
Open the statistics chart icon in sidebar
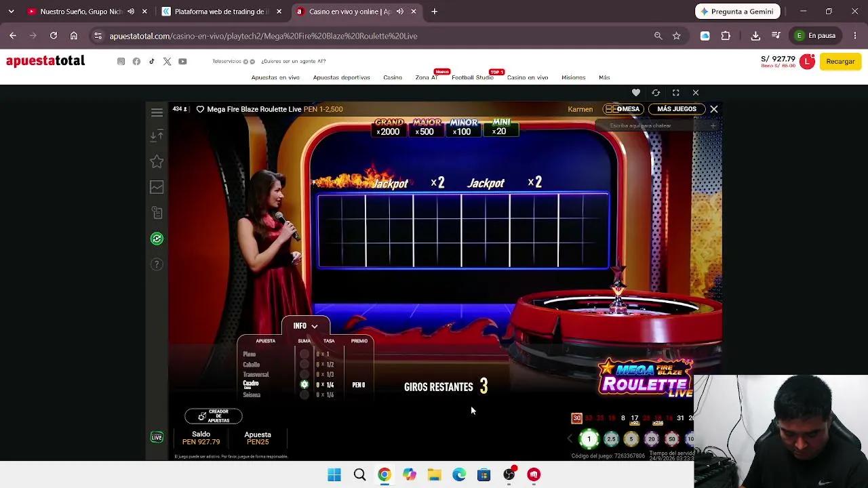pyautogui.click(x=157, y=187)
